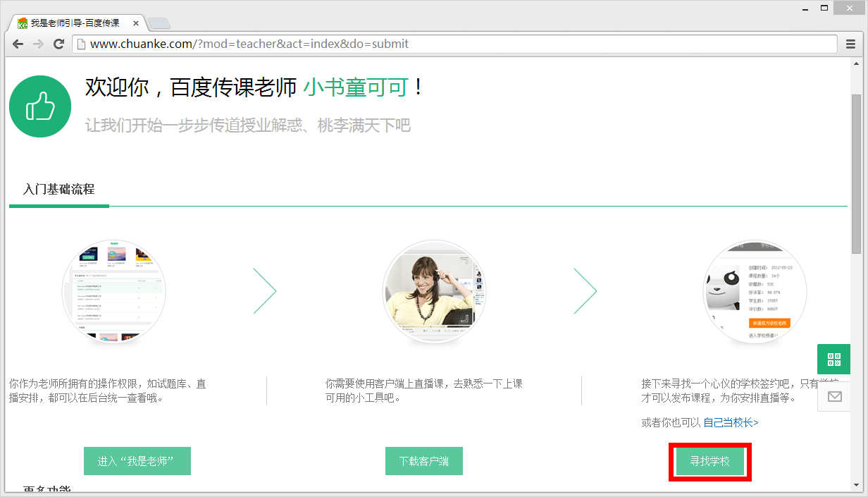Click the green thumbs-up welcome icon
This screenshot has height=497, width=868.
tap(40, 106)
